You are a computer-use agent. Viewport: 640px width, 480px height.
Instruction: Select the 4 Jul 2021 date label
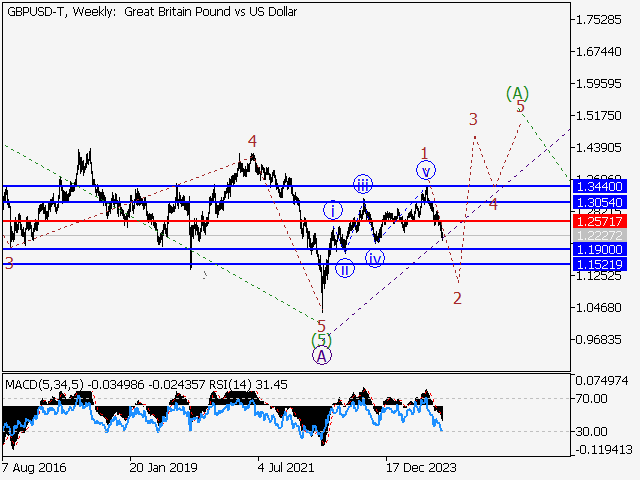point(290,466)
